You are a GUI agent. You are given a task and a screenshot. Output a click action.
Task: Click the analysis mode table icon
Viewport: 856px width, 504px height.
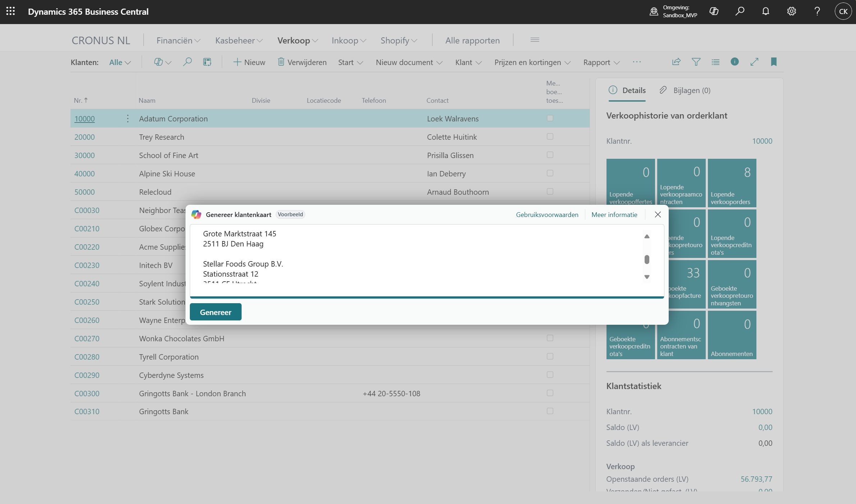(x=207, y=62)
